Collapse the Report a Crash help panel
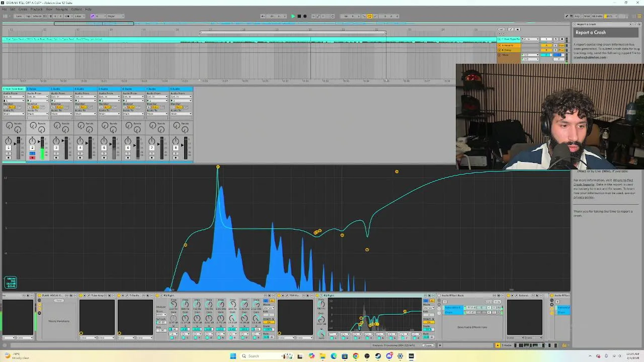 pyautogui.click(x=575, y=24)
